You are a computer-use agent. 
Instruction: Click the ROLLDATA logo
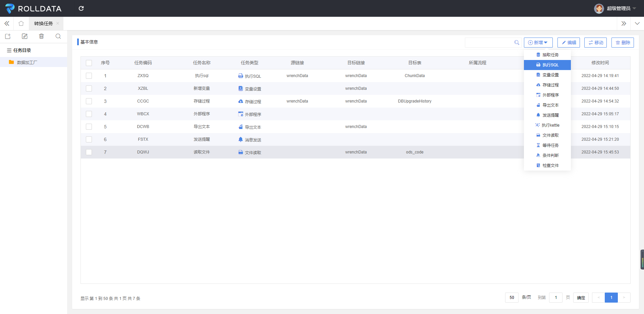point(33,8)
